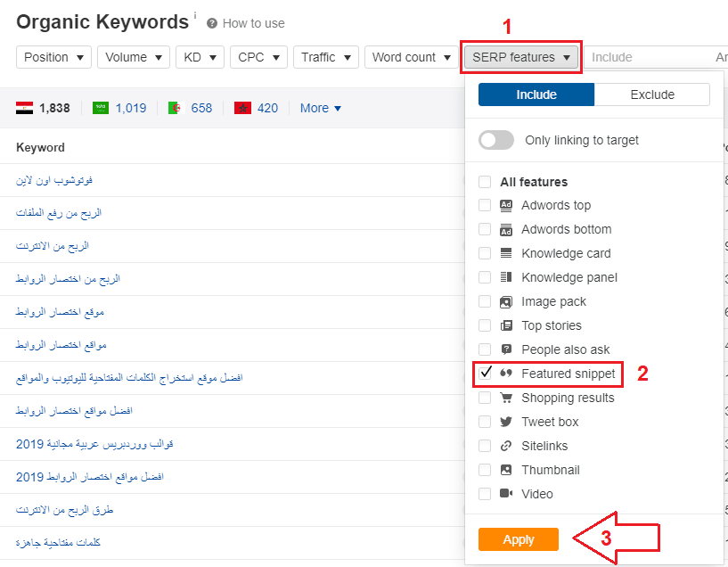728x567 pixels.
Task: Check the Tweet box checkbox
Action: (x=485, y=422)
